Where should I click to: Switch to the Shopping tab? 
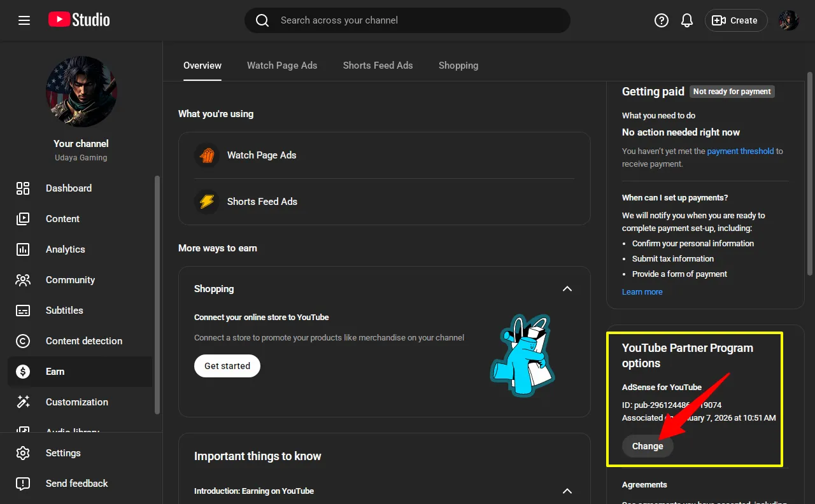coord(458,66)
